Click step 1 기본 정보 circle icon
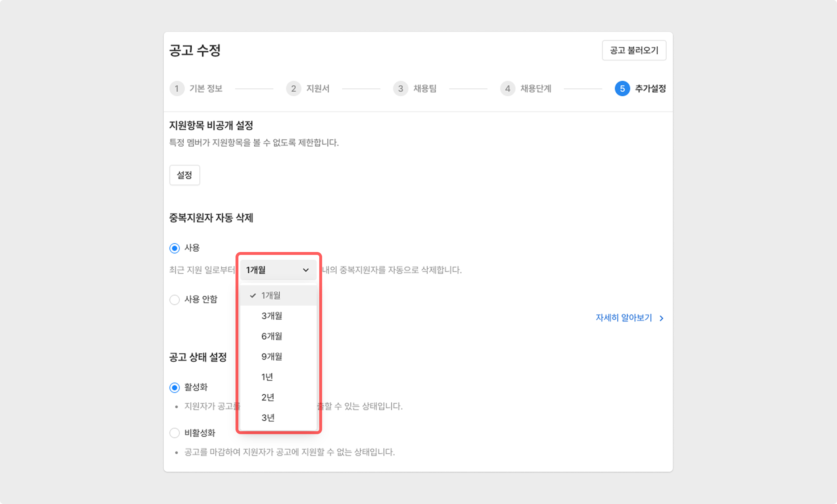This screenshot has width=837, height=504. [177, 89]
